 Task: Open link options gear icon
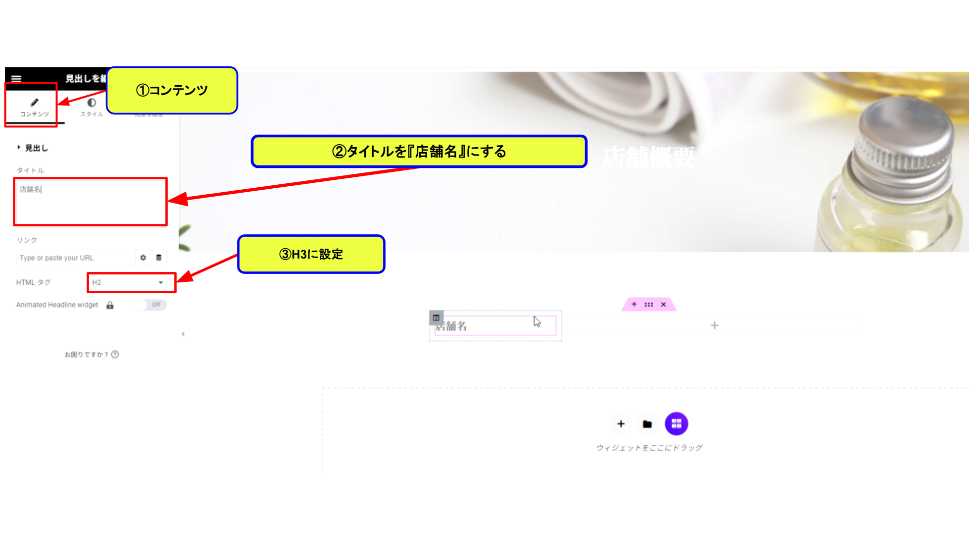tap(143, 258)
